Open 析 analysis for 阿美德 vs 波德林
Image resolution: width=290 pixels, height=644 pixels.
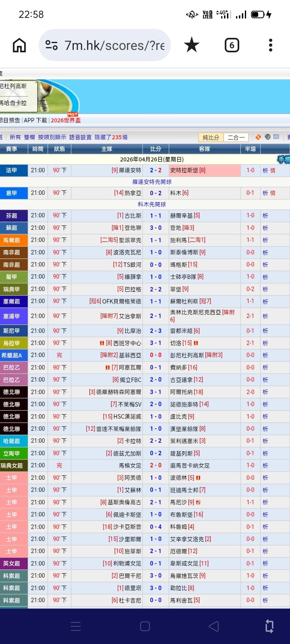pos(265,478)
